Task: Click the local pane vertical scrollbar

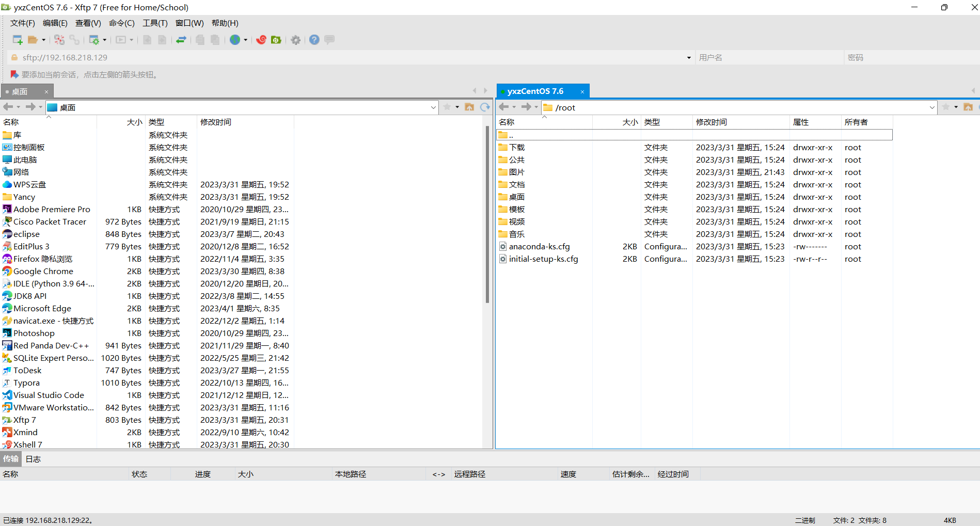Action: [x=487, y=214]
